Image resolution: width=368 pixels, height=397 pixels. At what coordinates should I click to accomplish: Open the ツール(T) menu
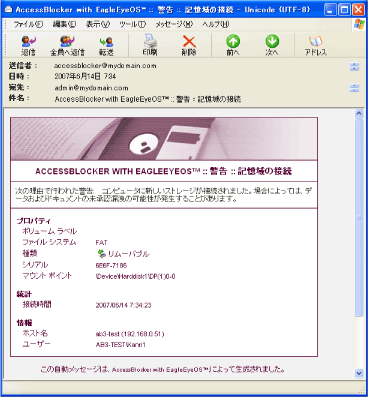click(132, 24)
